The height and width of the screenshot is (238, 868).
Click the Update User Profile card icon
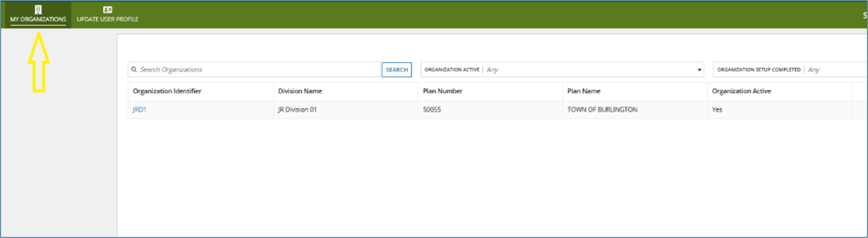pyautogui.click(x=107, y=10)
